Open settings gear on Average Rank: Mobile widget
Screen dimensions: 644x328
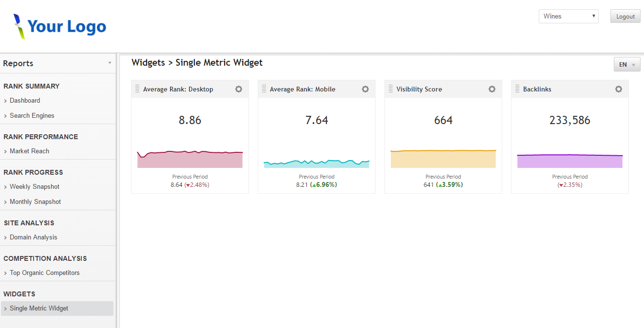click(x=365, y=89)
